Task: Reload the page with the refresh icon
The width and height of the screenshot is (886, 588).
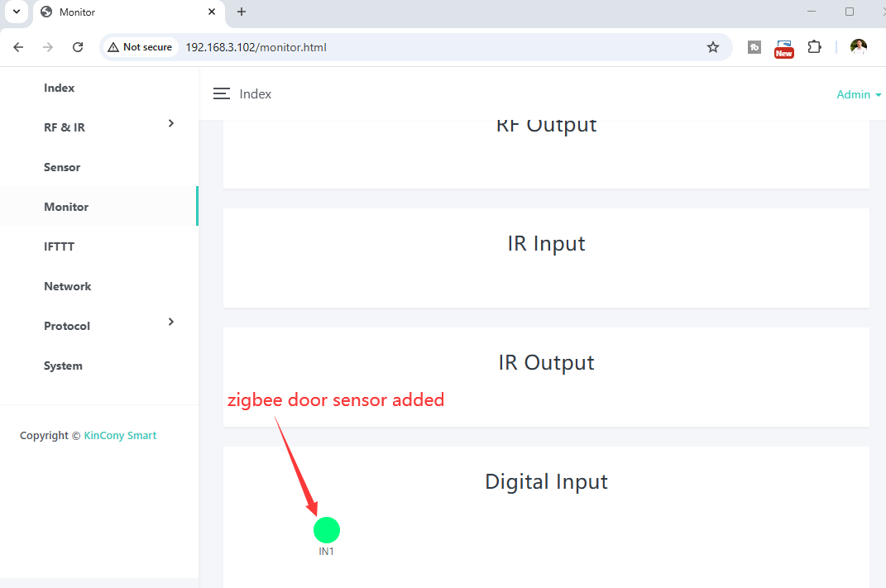Action: (78, 47)
